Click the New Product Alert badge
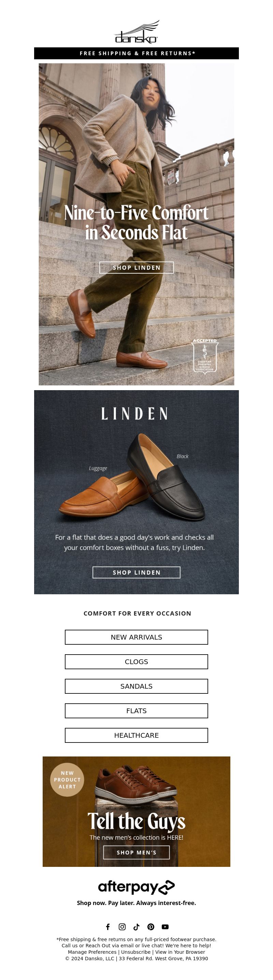The image size is (273, 980). click(x=67, y=780)
